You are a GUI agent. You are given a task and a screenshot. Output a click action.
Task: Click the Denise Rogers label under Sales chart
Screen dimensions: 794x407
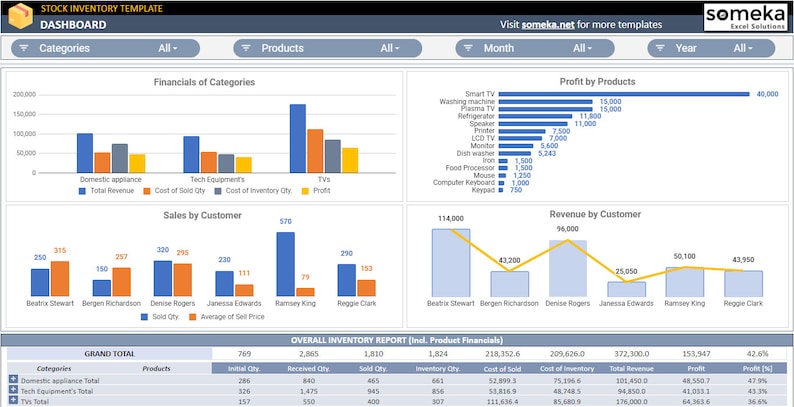(173, 303)
